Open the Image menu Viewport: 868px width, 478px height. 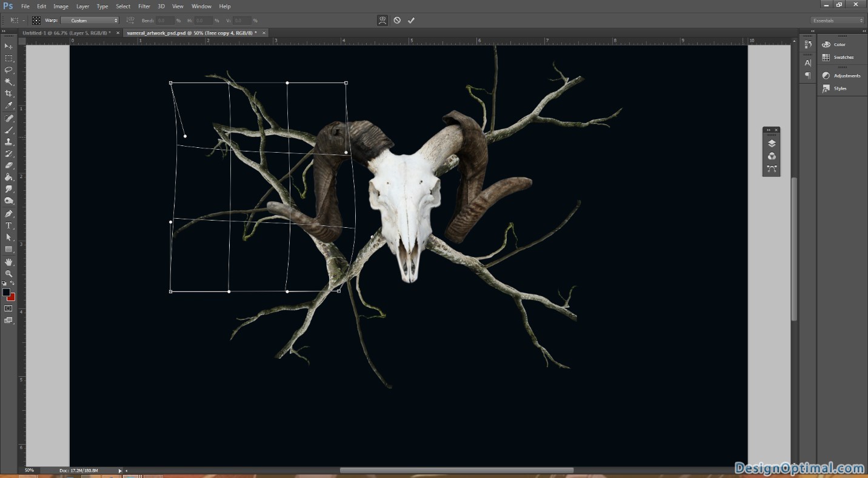tap(61, 6)
